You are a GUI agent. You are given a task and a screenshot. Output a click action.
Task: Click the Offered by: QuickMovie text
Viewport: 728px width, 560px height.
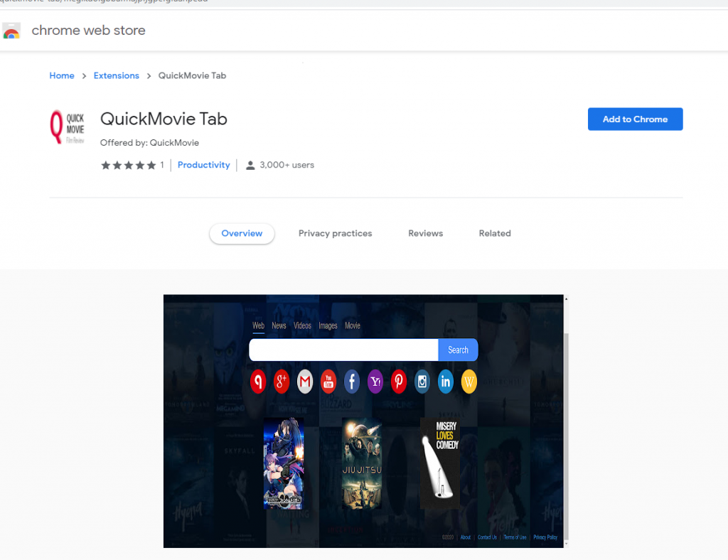(x=149, y=143)
